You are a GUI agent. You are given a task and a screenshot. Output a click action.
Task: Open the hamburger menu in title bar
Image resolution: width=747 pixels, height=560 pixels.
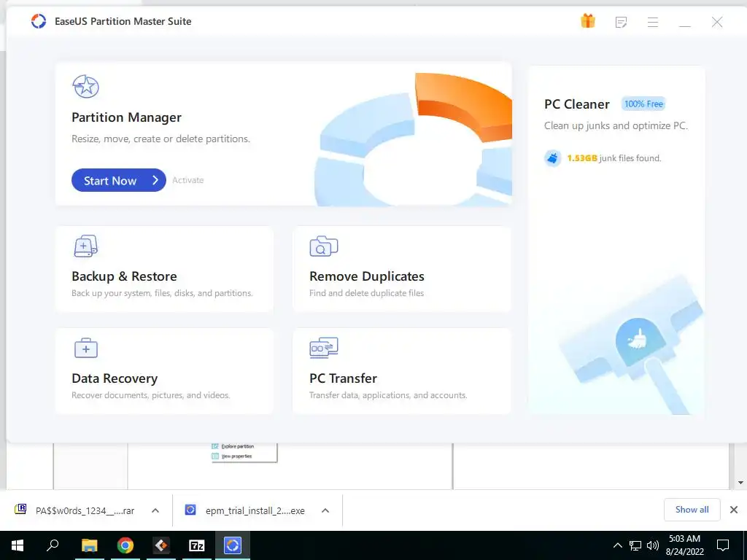click(653, 22)
